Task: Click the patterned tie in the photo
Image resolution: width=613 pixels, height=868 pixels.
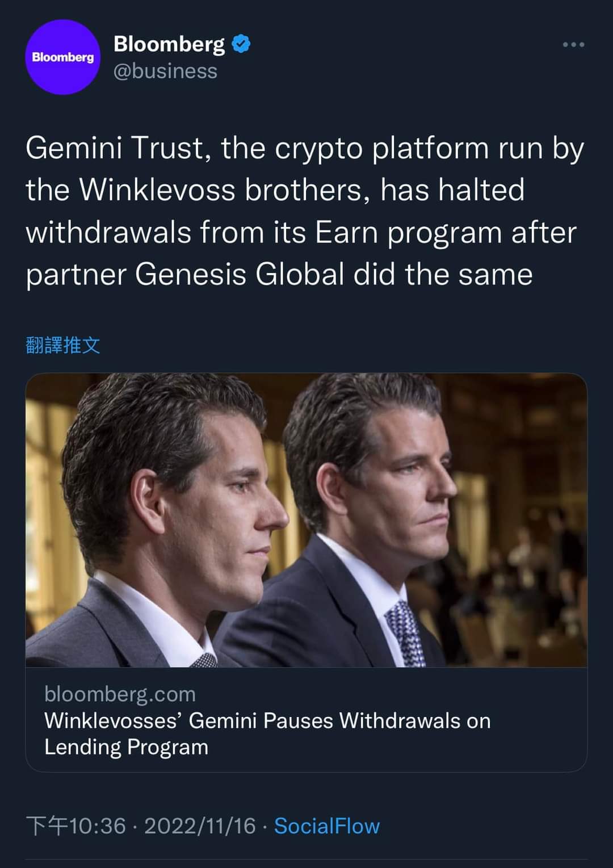Action: (x=405, y=633)
